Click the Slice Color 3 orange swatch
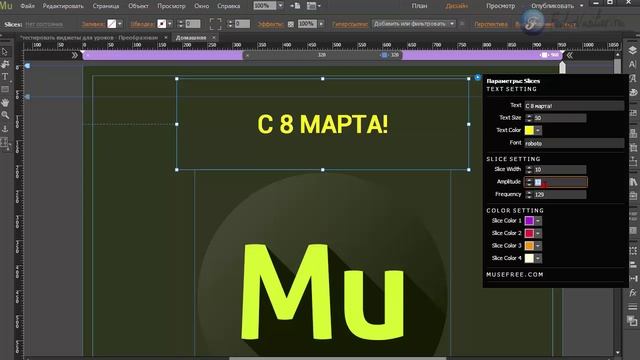 coord(529,246)
